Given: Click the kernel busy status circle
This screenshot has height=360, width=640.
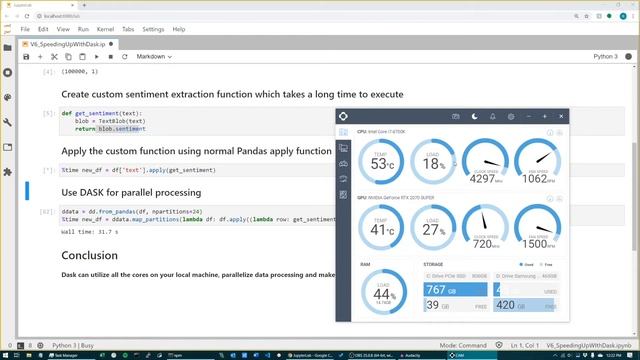Looking at the screenshot, I should click(x=629, y=57).
